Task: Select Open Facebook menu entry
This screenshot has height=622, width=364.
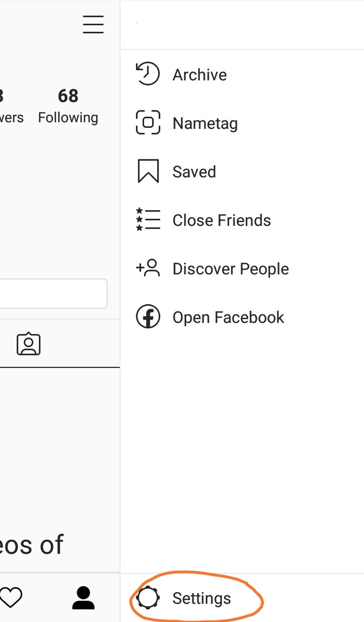Action: pos(228,317)
